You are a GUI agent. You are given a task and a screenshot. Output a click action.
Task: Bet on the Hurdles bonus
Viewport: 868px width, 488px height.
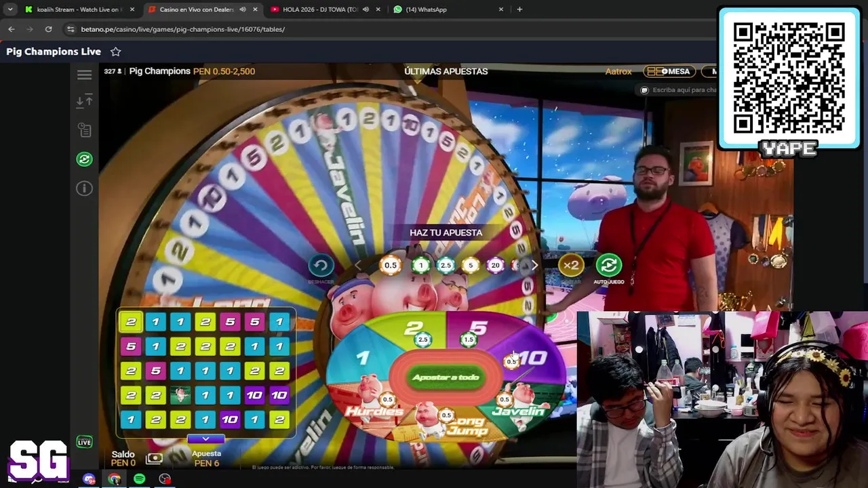(374, 403)
